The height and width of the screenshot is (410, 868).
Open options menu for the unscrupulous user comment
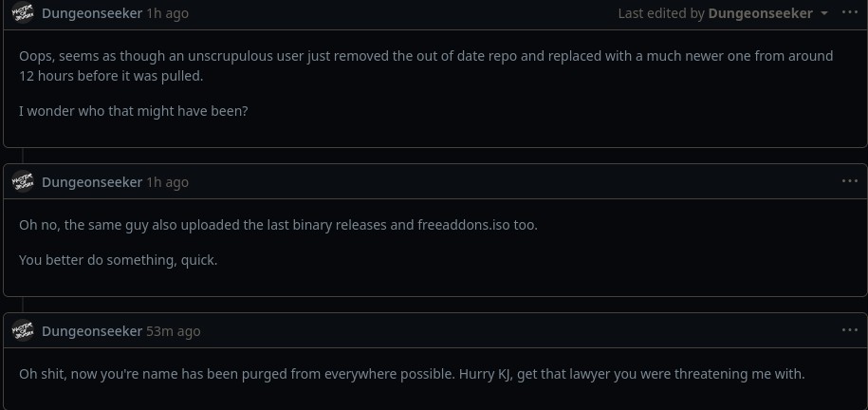point(850,12)
